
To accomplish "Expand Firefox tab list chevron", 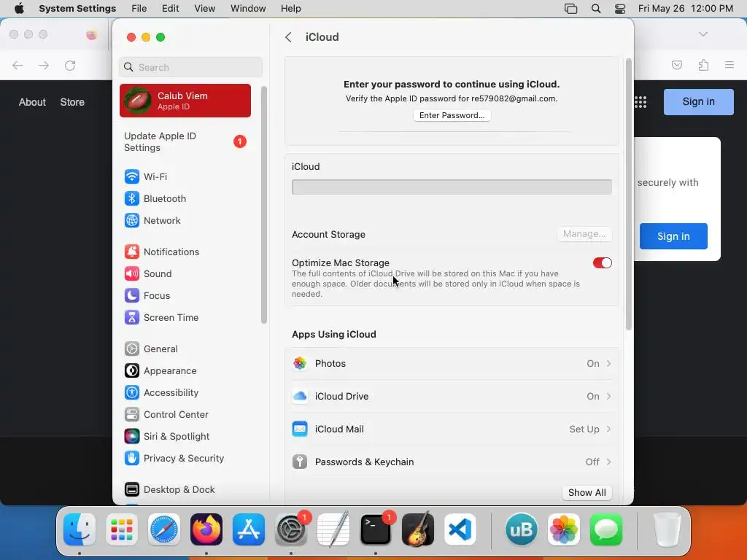I will click(703, 34).
